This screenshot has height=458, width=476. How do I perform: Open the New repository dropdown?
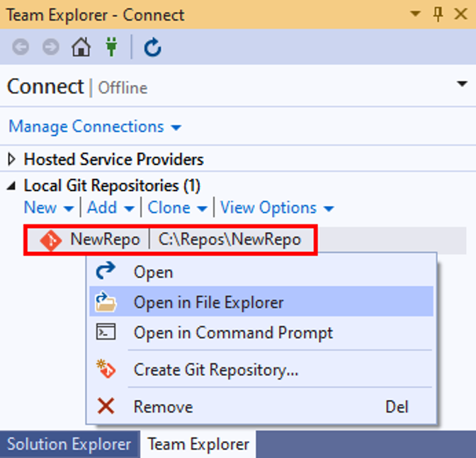[x=48, y=208]
